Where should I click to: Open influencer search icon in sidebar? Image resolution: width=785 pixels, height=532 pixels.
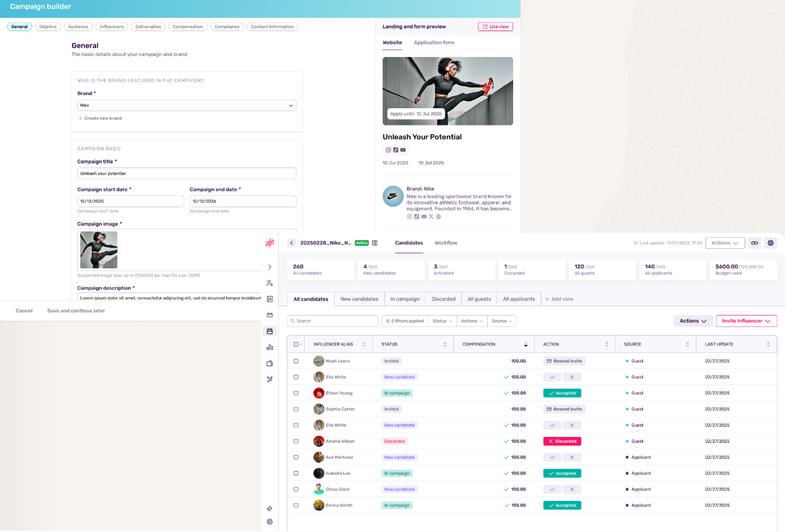click(x=270, y=283)
